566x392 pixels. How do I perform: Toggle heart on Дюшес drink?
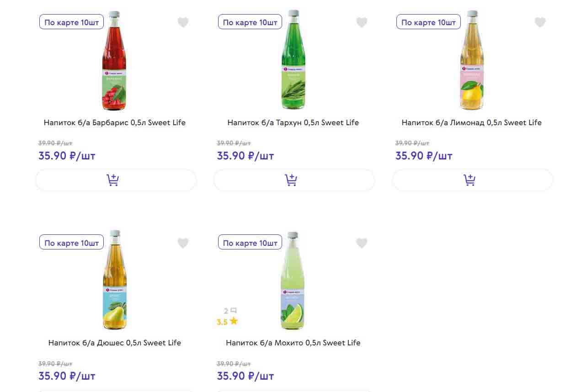pos(183,243)
